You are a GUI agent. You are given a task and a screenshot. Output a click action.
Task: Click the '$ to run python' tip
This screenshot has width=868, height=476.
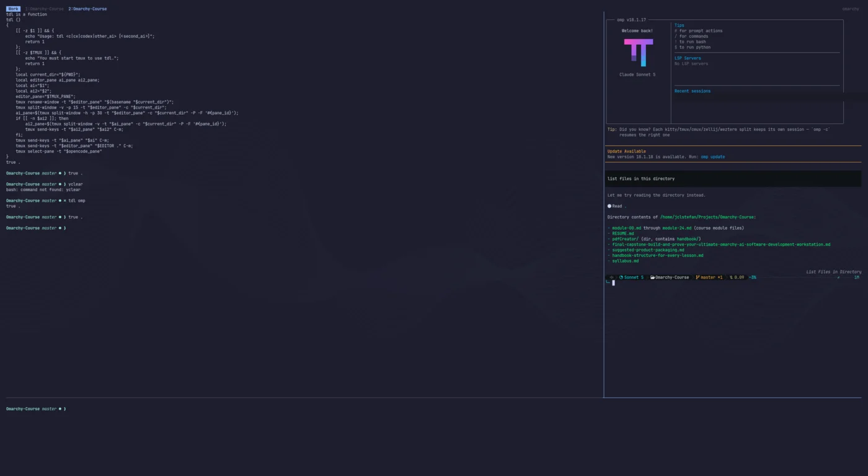693,47
